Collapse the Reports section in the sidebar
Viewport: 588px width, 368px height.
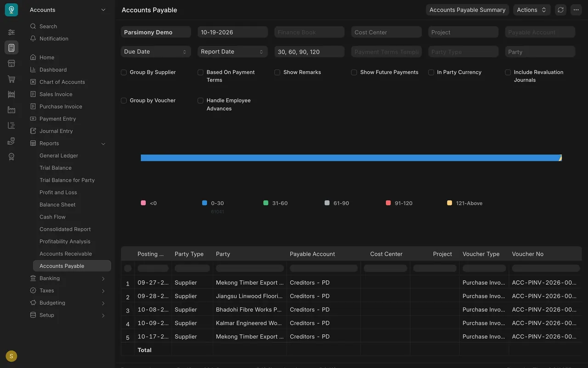(x=103, y=144)
